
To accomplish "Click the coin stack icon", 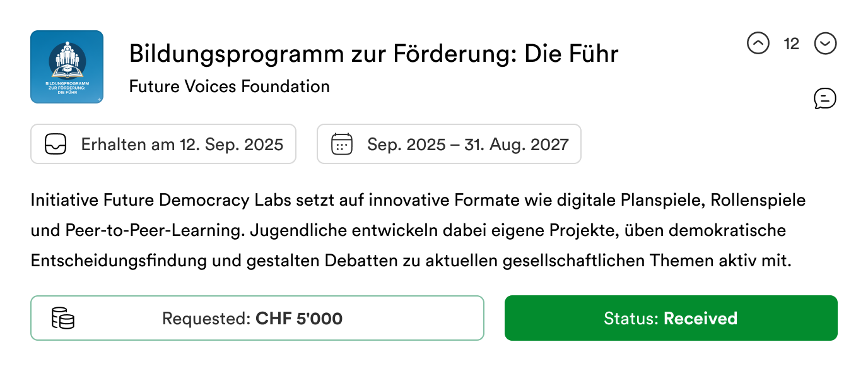I will tap(62, 318).
